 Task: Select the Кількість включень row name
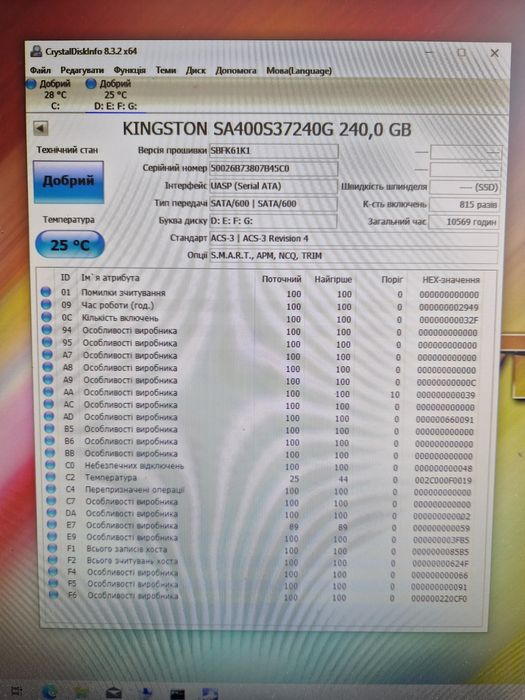click(x=120, y=318)
